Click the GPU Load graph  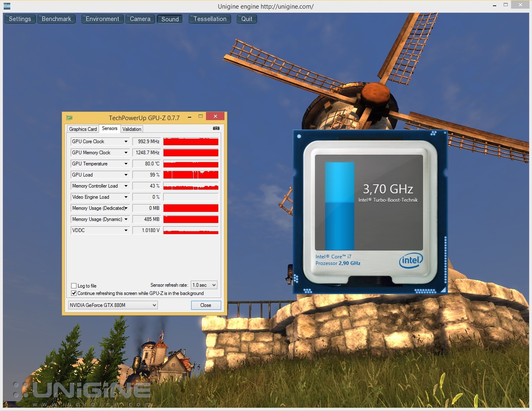point(191,175)
